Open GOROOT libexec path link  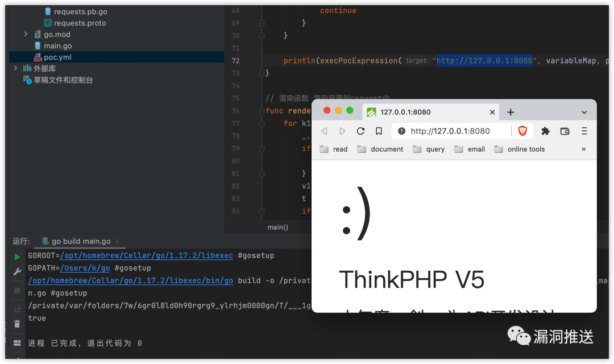click(x=147, y=256)
